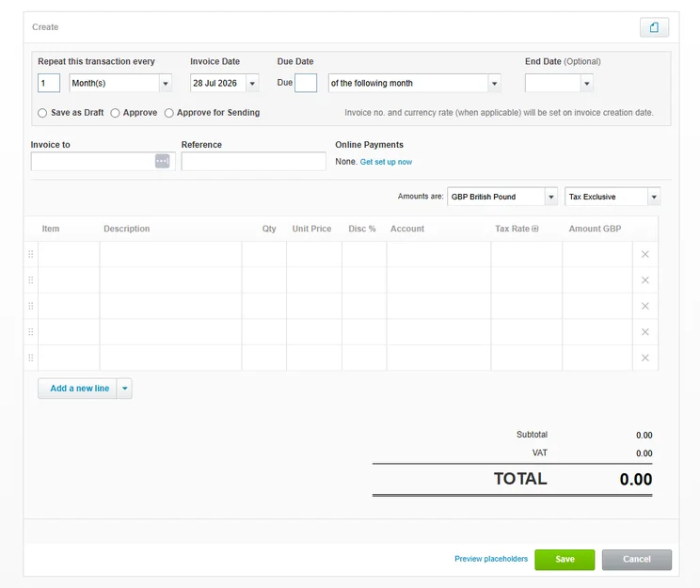Grab the third row drag handle
Viewport: 700px width, 588px height.
pos(31,306)
